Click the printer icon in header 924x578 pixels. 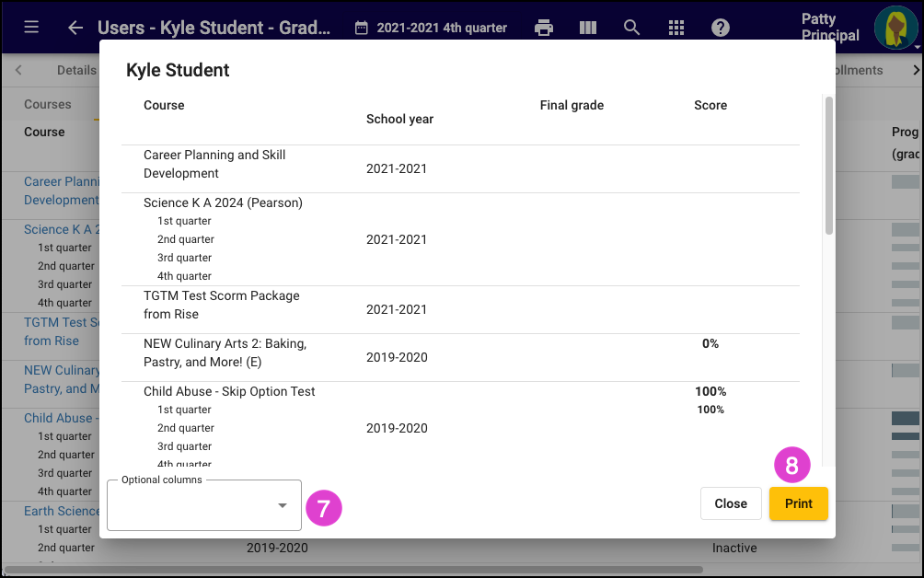click(543, 27)
